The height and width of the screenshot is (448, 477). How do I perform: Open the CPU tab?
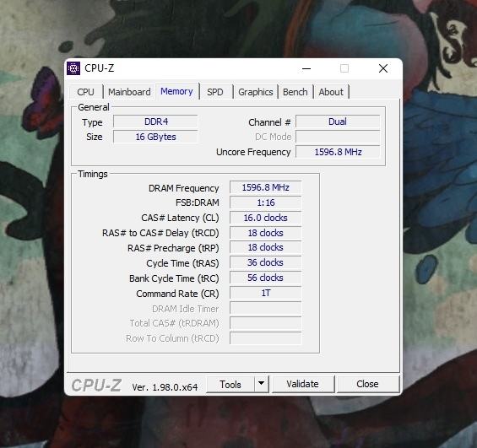point(85,92)
